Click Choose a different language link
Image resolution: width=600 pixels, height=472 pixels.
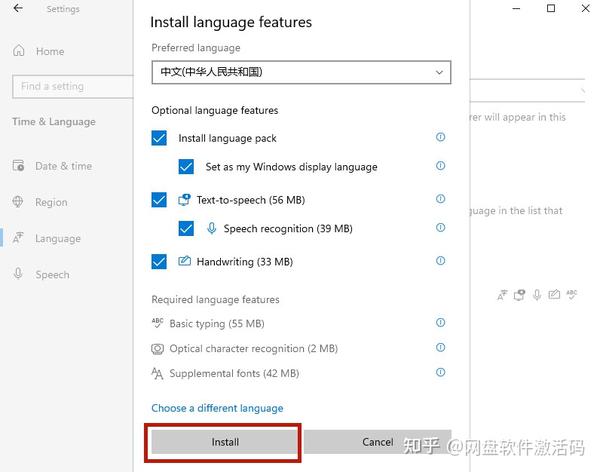click(217, 408)
